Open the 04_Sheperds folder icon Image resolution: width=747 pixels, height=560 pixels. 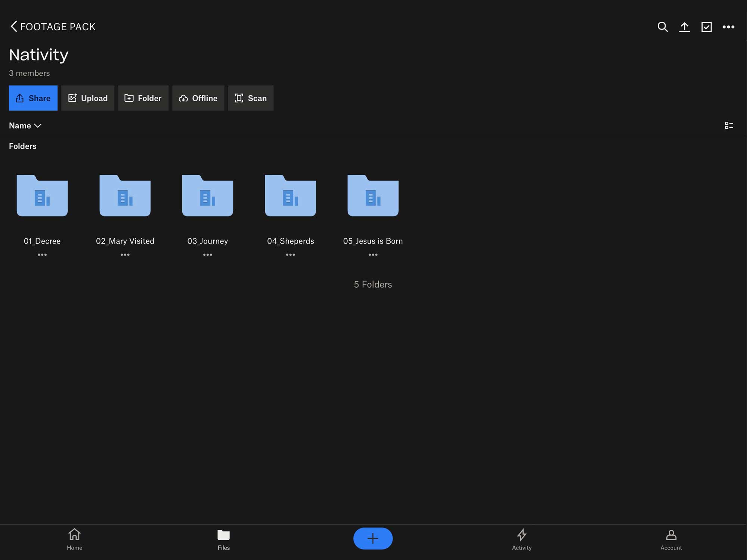(291, 195)
